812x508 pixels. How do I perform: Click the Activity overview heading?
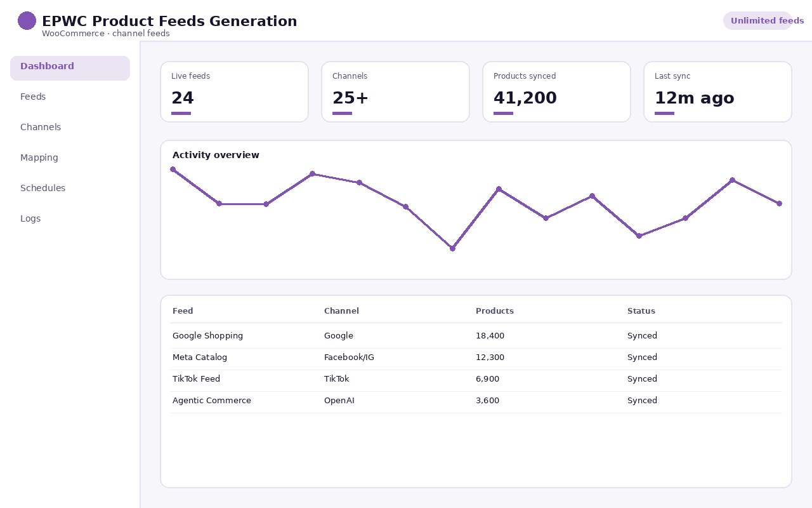[216, 155]
